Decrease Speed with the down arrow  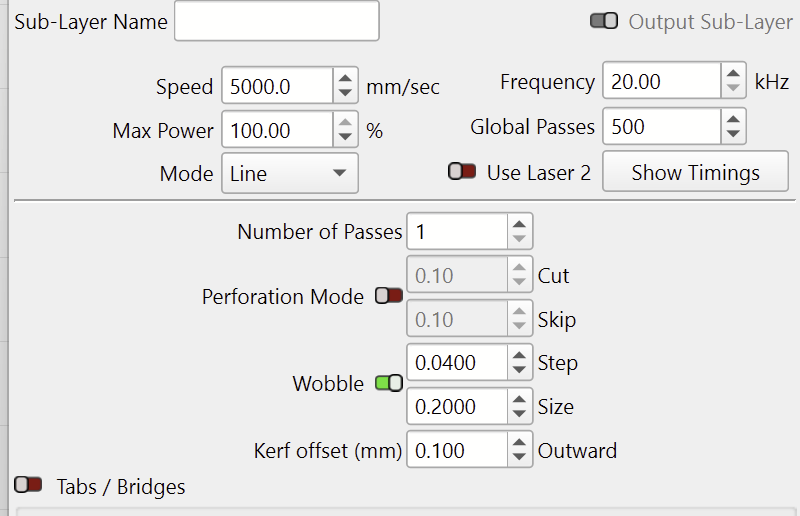[x=345, y=93]
